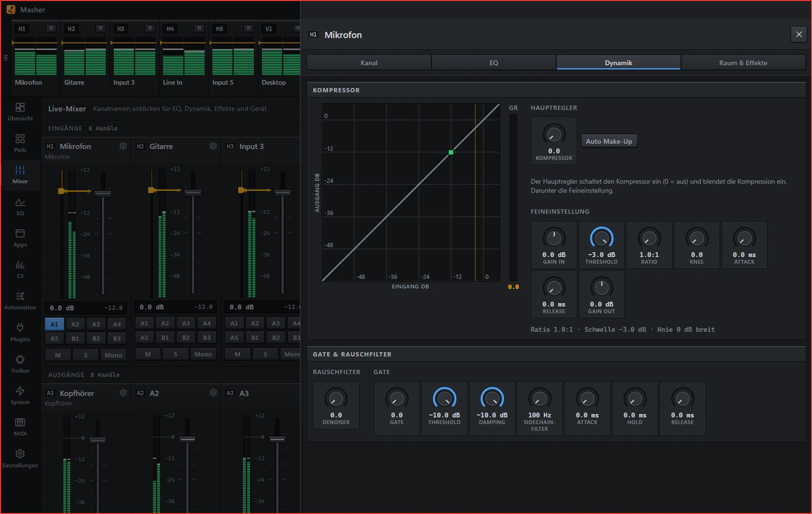Open Einstellungen in the sidebar

[x=20, y=459]
